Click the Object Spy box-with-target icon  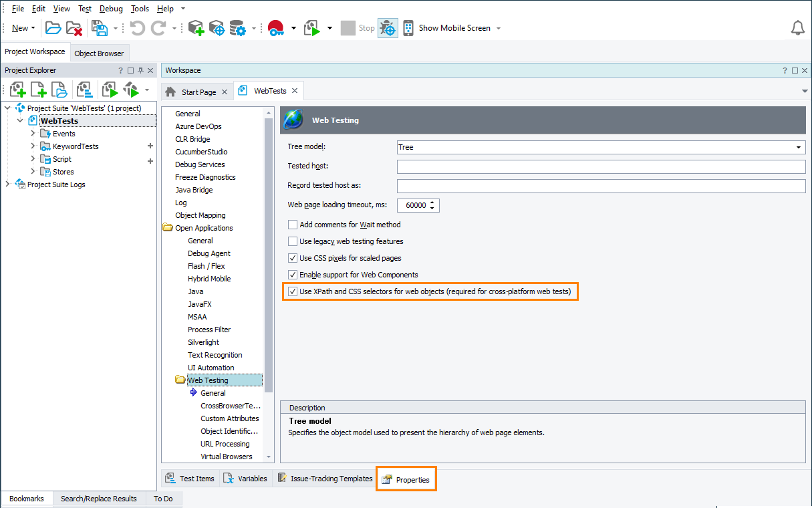coord(217,28)
